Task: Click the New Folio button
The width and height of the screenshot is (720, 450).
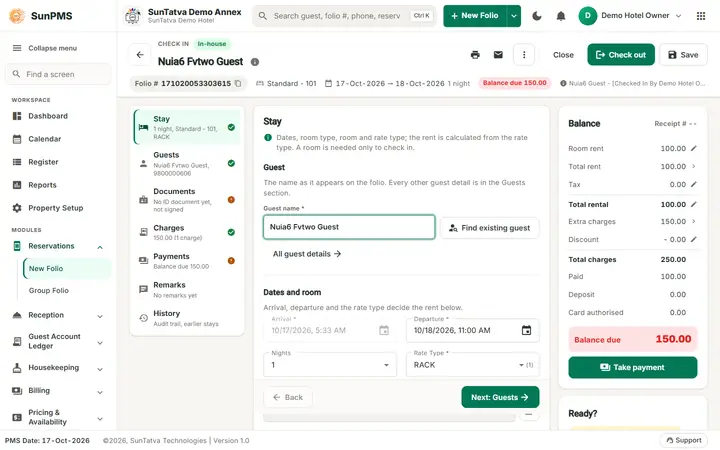Action: pos(475,16)
